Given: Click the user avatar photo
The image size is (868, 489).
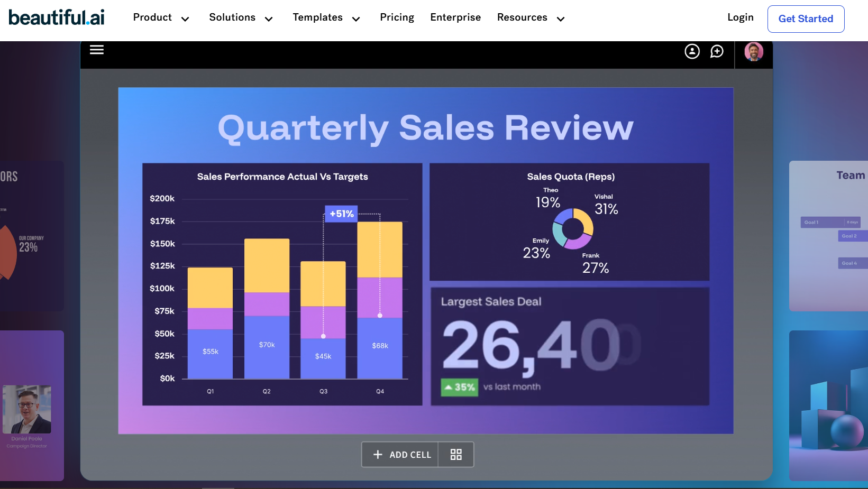Looking at the screenshot, I should coord(754,52).
